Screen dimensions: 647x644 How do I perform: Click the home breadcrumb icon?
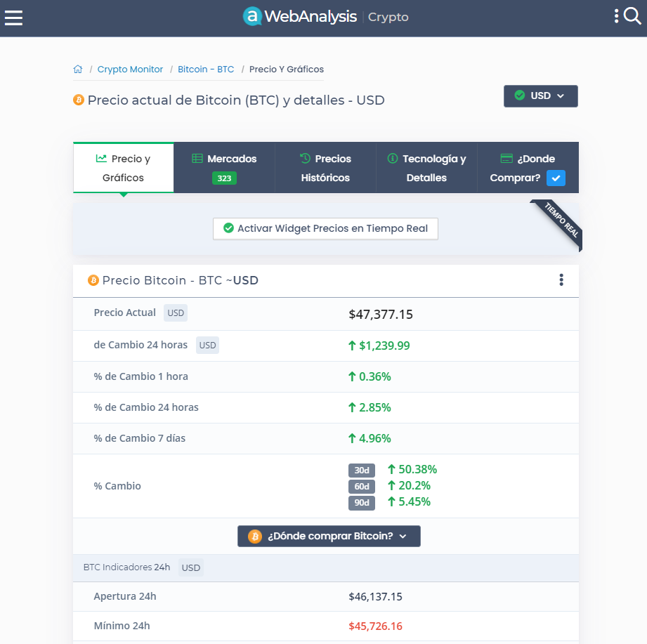78,68
